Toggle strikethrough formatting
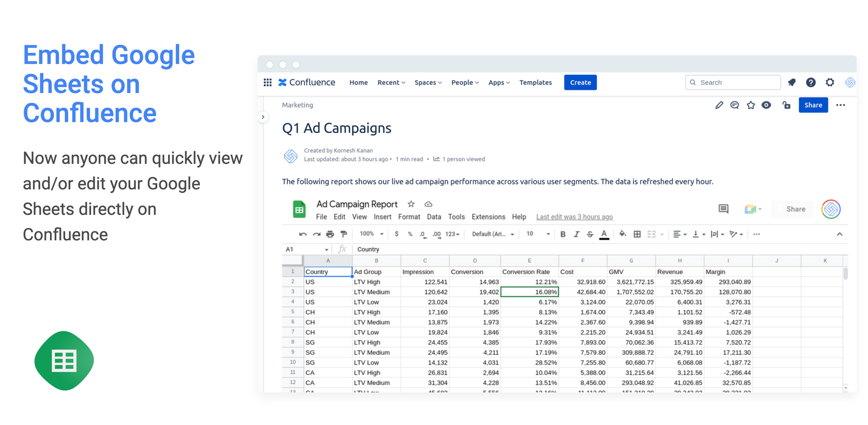Screen dimensions: 868x425 pos(590,234)
